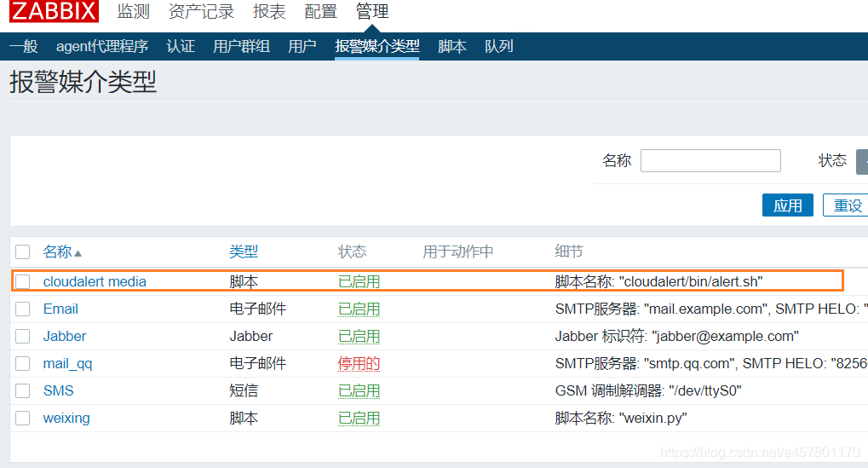Toggle 已启用 status of SMS

coord(359,391)
